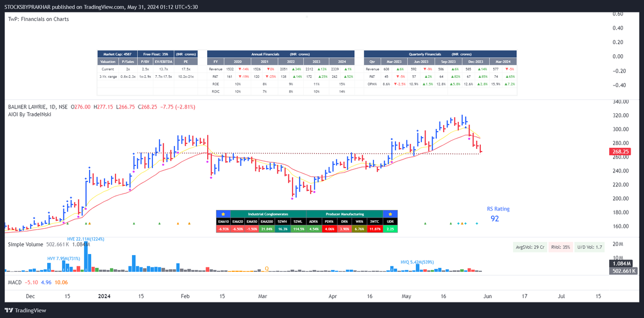Select the Simple Volume indicator legend
This screenshot has height=318, width=644.
25,244
